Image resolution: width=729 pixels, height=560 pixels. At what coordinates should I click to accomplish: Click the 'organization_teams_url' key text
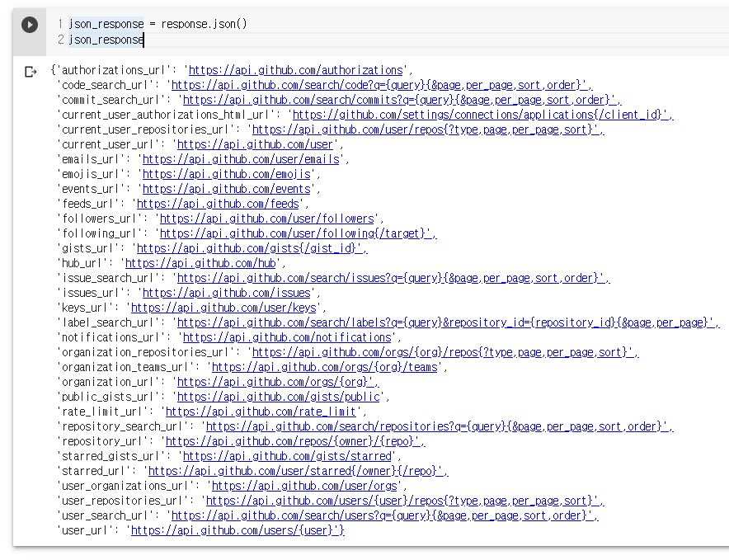[x=125, y=368]
